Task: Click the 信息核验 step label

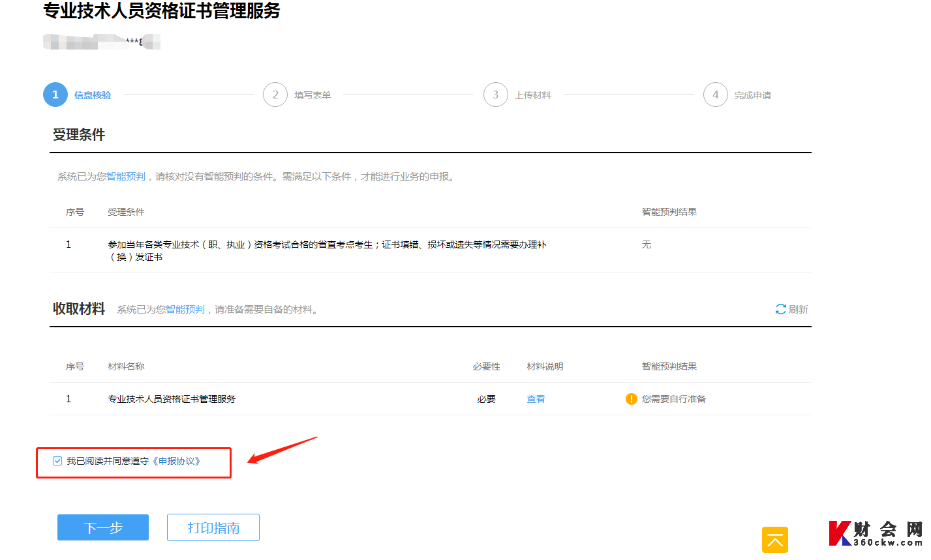Action: [93, 95]
